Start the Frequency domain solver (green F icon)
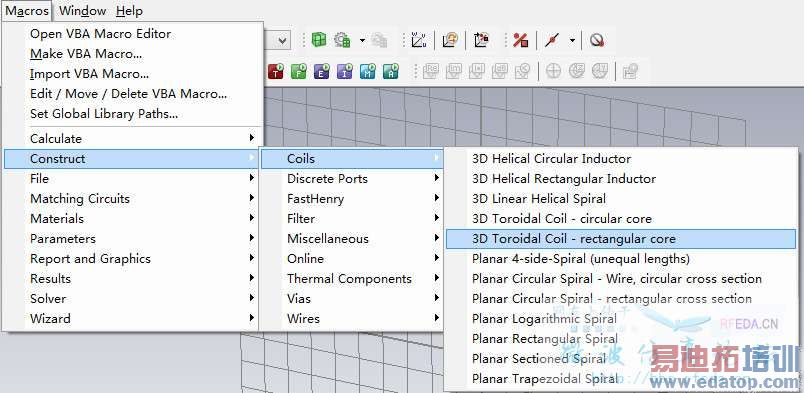This screenshot has width=804, height=393. tap(298, 71)
